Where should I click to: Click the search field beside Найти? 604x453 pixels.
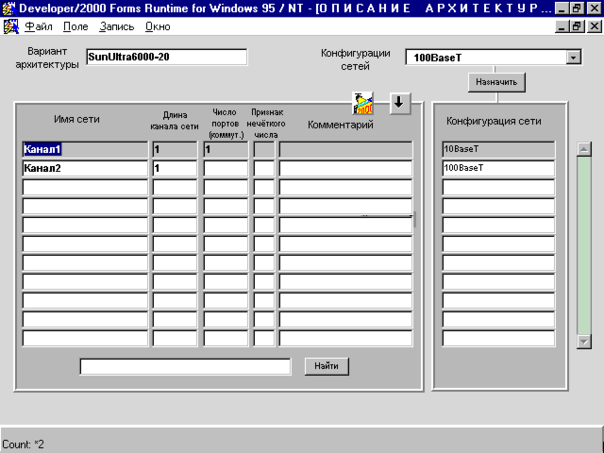point(185,366)
